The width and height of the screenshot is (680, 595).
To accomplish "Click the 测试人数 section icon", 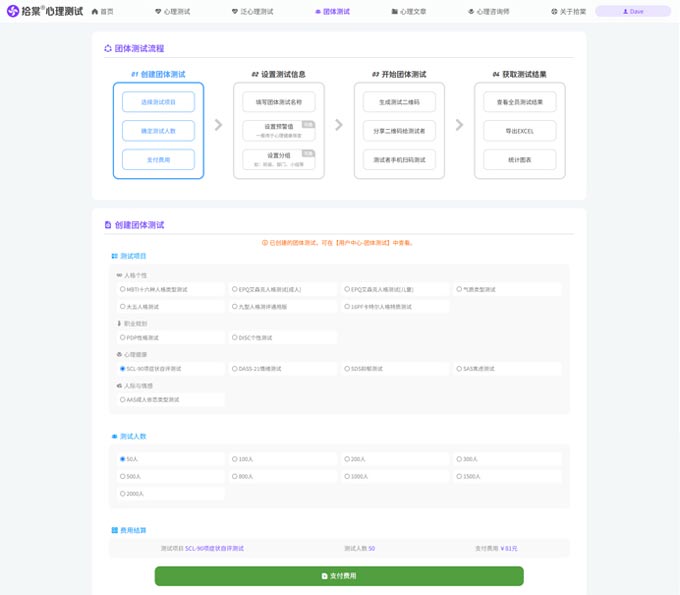I will point(114,436).
